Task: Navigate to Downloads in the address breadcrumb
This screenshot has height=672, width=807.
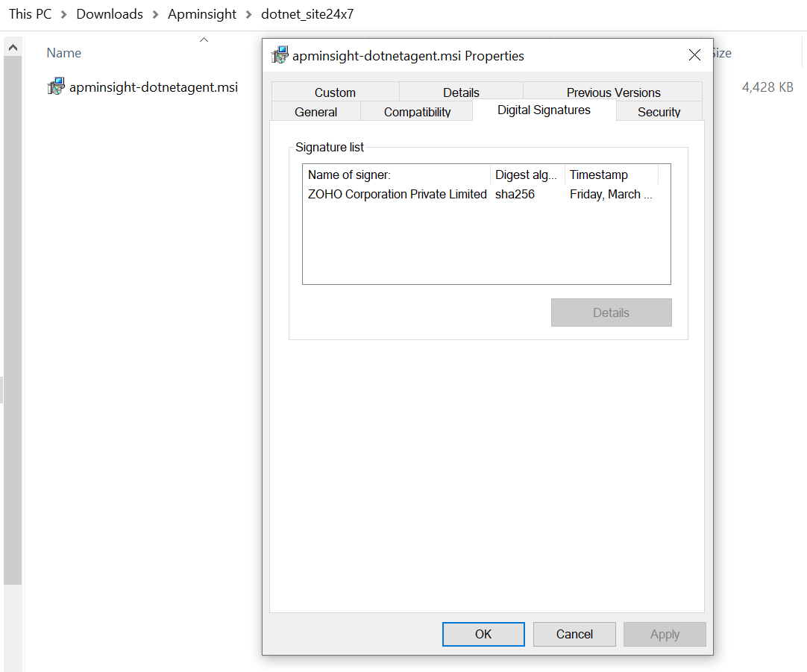Action: [x=110, y=14]
